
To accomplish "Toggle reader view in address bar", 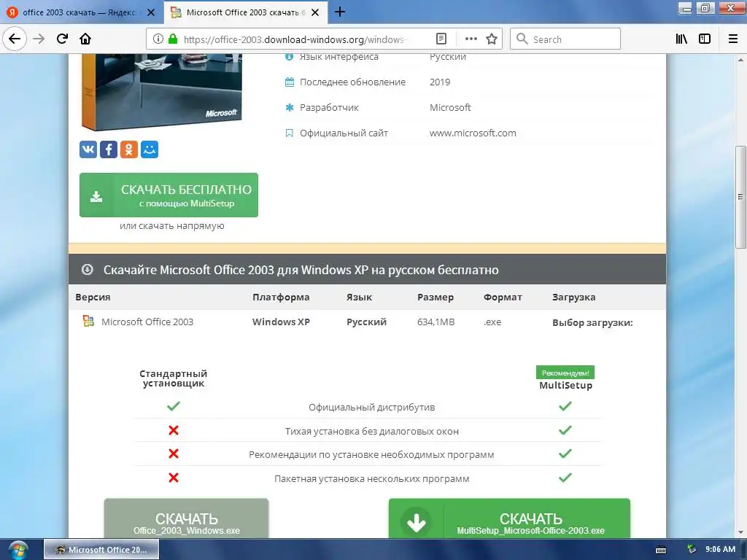I will [x=441, y=39].
